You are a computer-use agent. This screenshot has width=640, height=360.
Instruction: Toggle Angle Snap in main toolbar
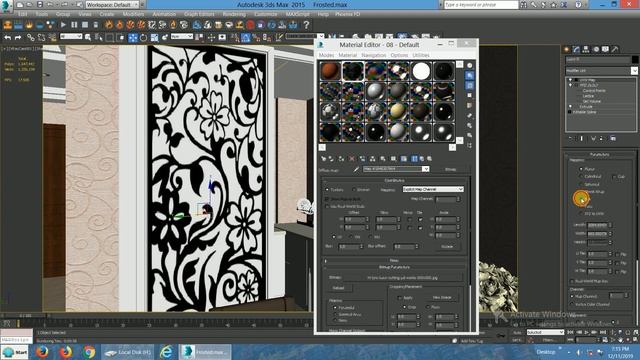(246, 38)
